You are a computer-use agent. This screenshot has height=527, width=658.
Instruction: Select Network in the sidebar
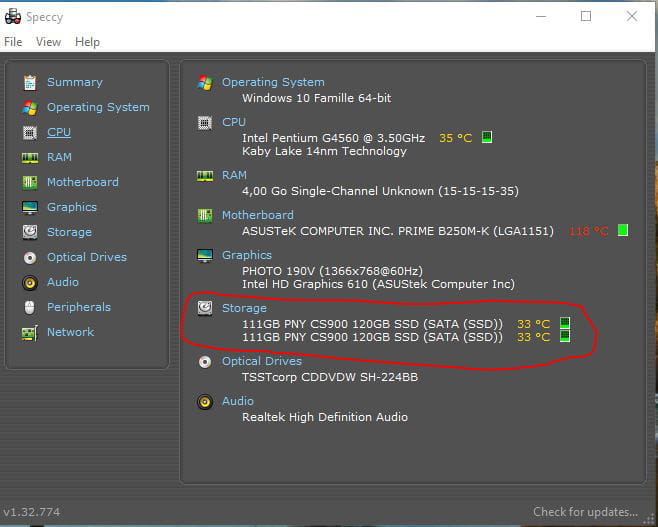pos(70,332)
